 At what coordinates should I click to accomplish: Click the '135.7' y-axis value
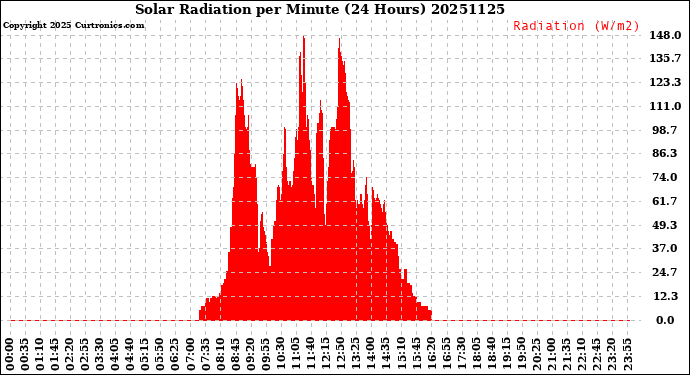[x=665, y=58]
